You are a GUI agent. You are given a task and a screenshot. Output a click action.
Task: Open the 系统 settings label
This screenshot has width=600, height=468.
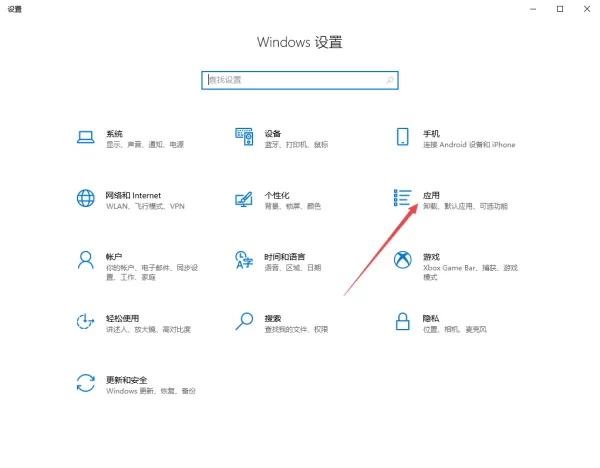point(114,134)
